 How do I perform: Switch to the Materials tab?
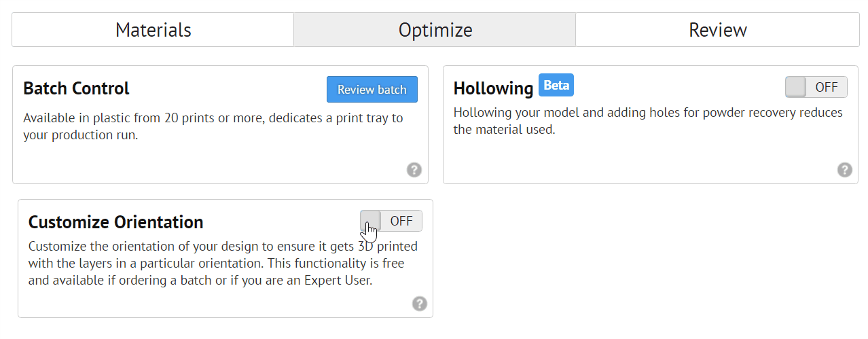click(153, 30)
